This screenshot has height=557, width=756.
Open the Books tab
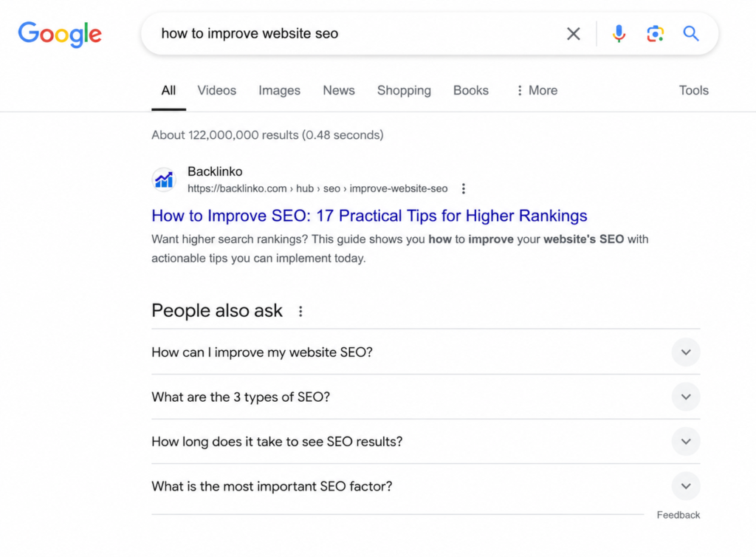coord(470,90)
